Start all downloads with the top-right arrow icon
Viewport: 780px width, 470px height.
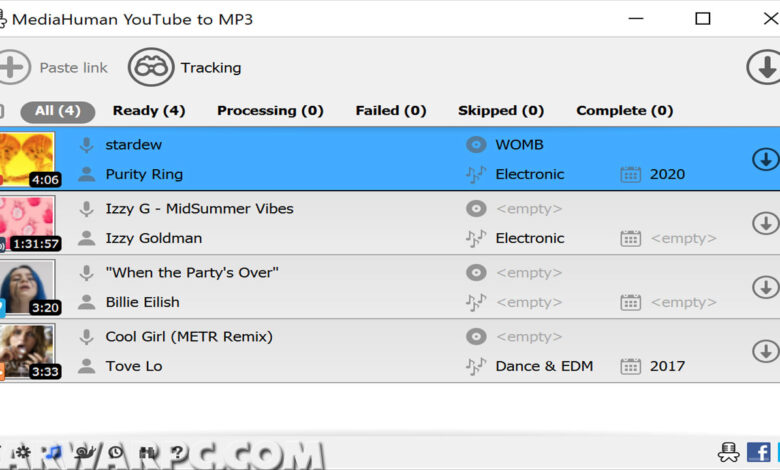pyautogui.click(x=766, y=67)
